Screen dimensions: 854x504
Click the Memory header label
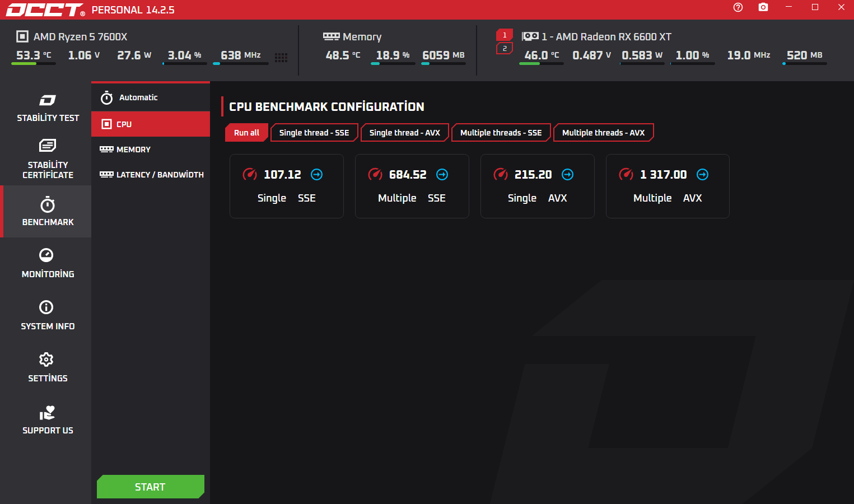coord(362,37)
